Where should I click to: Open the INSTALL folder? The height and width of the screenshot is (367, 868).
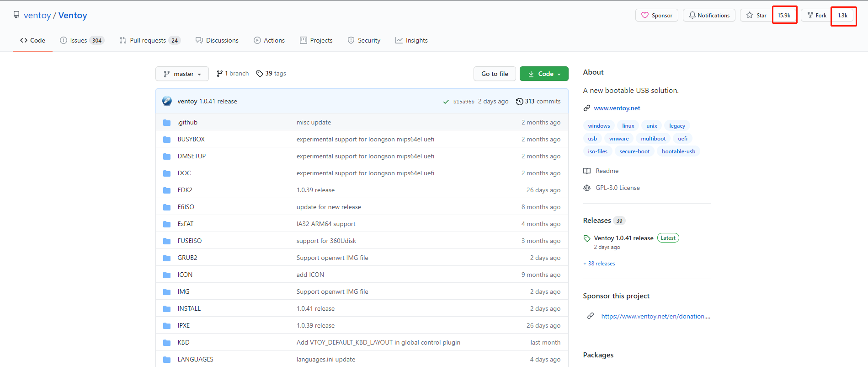(189, 308)
